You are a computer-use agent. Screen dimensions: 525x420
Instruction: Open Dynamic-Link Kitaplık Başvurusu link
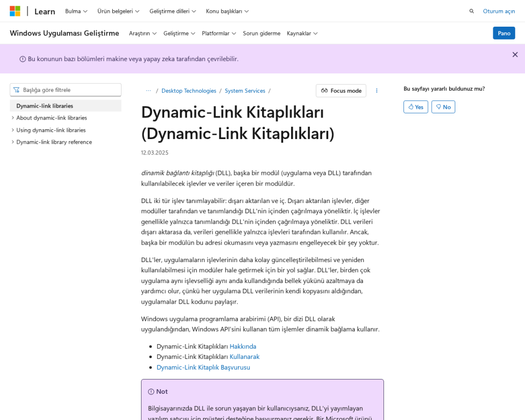click(203, 367)
